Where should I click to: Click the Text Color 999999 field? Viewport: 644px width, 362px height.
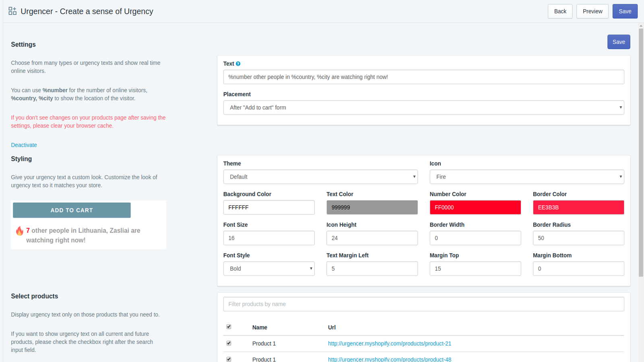tap(372, 208)
